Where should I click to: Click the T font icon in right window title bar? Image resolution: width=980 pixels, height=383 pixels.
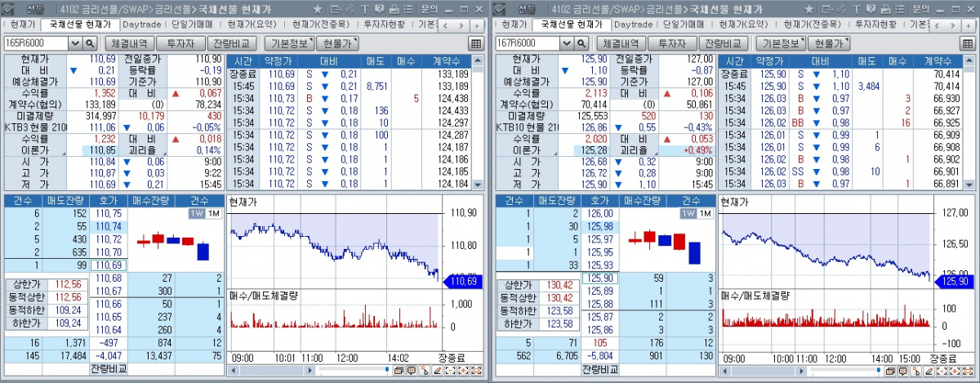point(857,8)
